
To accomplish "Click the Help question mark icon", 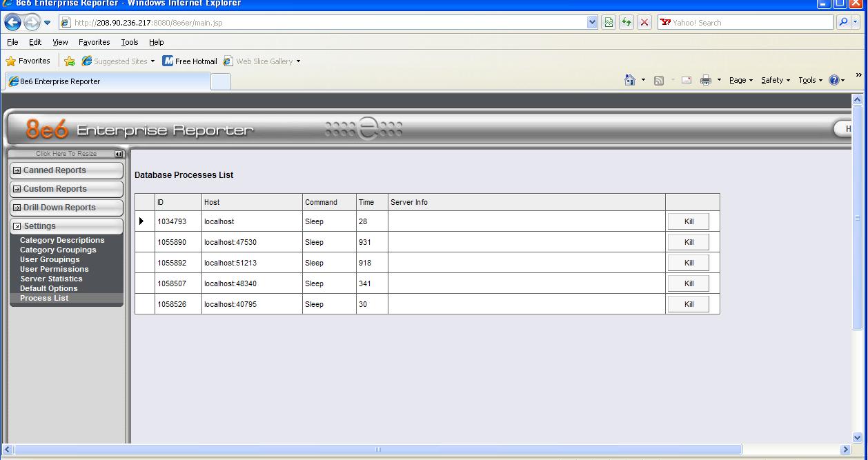I will pyautogui.click(x=834, y=81).
